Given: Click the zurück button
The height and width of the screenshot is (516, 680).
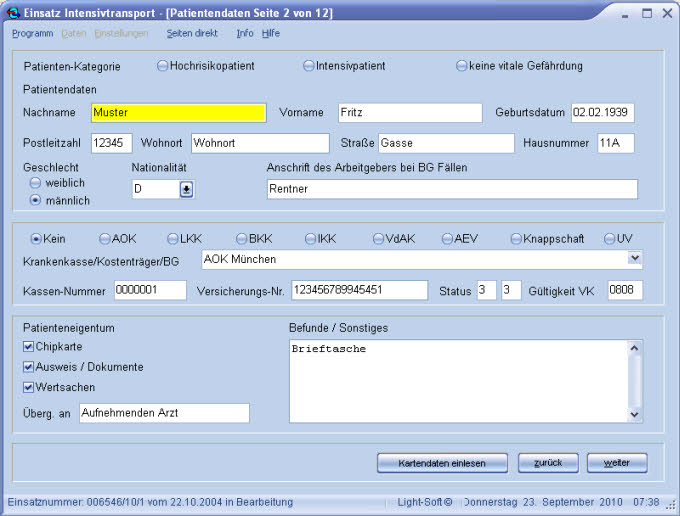Looking at the screenshot, I should 548,463.
